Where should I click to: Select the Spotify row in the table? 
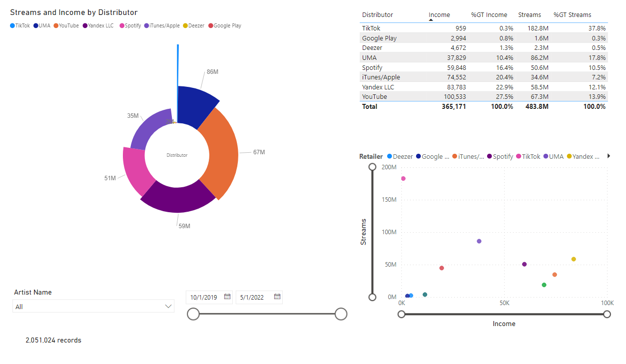click(x=484, y=67)
